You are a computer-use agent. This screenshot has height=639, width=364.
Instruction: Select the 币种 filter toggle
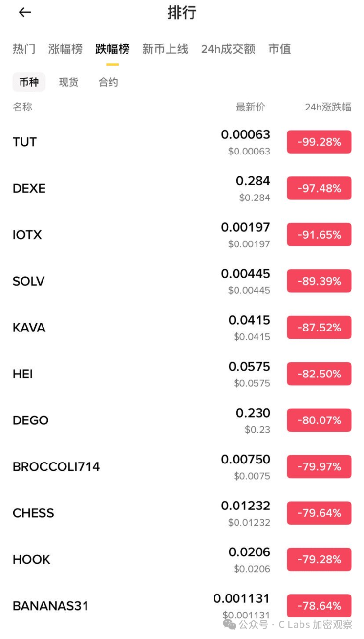coord(29,82)
